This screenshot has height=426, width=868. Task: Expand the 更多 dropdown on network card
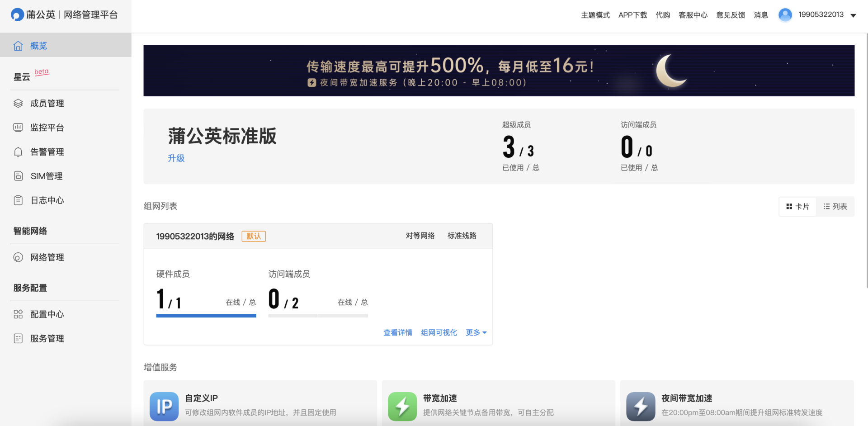[475, 332]
